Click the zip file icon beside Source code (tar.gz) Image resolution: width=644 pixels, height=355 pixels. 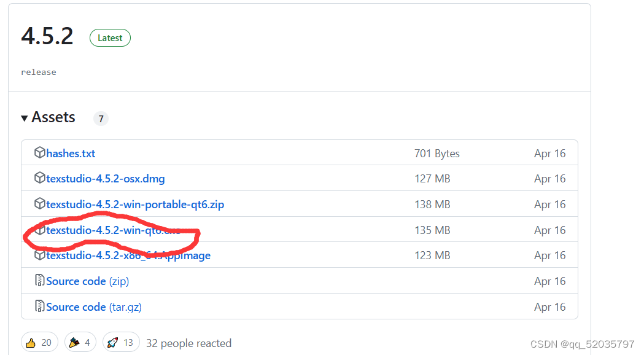[x=39, y=306]
